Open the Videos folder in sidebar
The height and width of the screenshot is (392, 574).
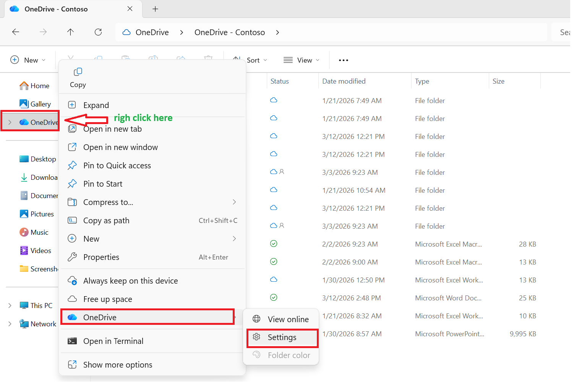click(x=35, y=250)
